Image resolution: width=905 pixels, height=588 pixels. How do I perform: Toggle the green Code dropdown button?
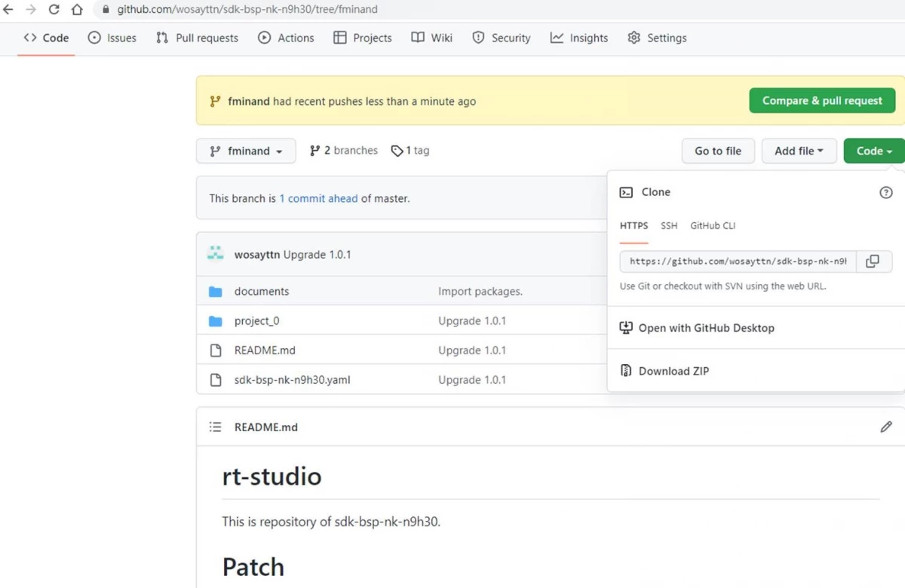tap(874, 151)
